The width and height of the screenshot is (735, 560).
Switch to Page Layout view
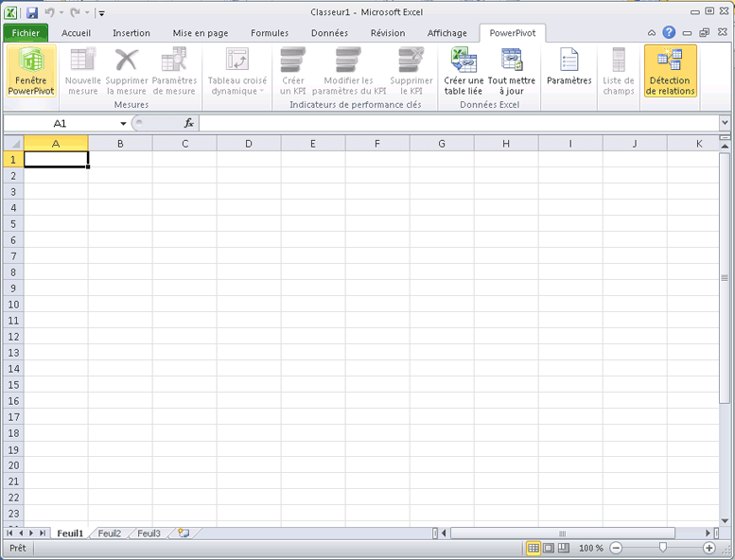click(549, 548)
